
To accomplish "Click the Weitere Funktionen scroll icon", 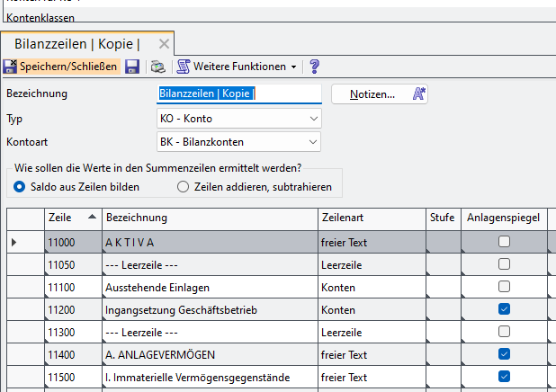I will coord(184,67).
